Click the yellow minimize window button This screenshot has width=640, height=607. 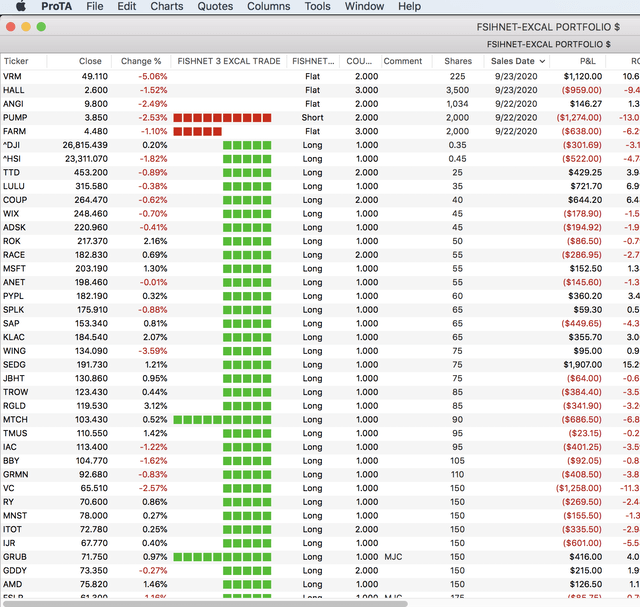[26, 27]
